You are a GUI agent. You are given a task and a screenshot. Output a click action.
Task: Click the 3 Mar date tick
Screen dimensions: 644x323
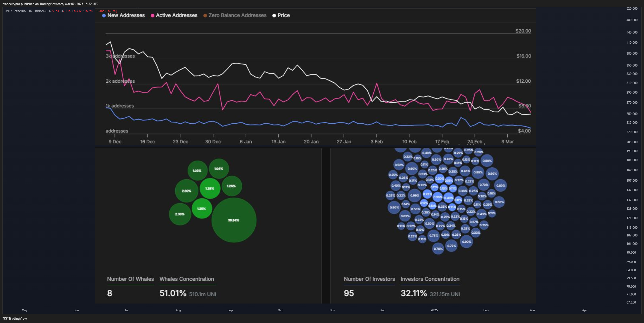tap(507, 142)
